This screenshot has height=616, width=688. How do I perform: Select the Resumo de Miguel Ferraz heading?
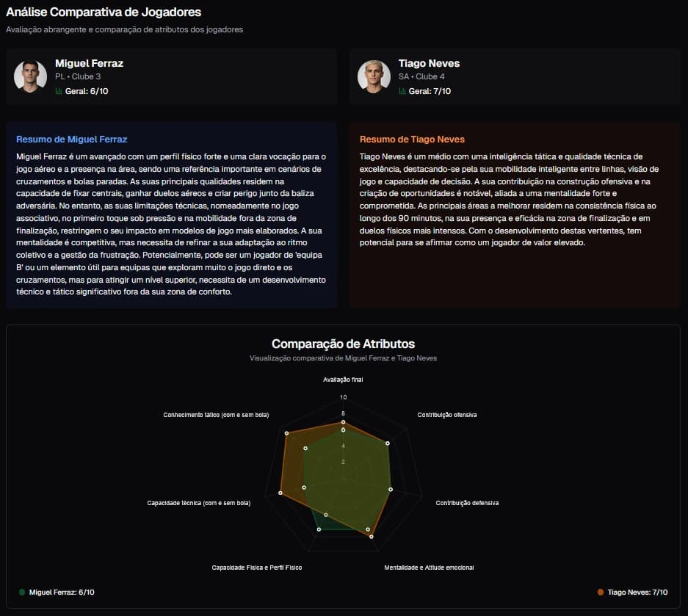pos(72,139)
